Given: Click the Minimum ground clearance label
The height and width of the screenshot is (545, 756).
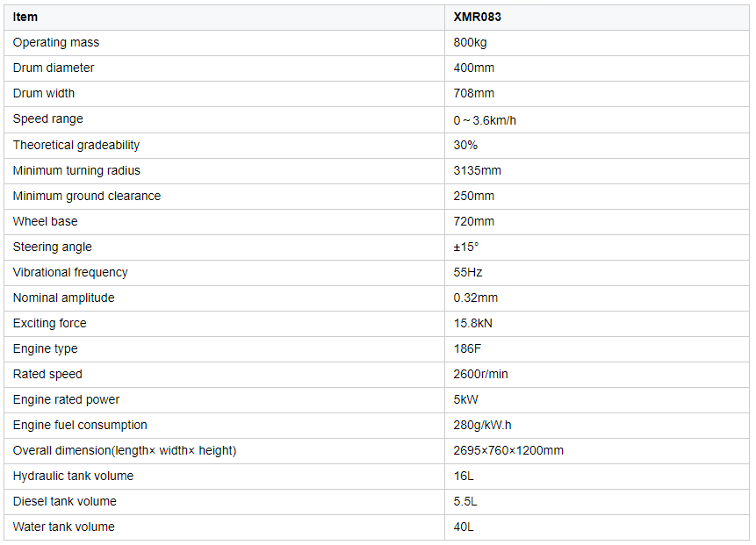Looking at the screenshot, I should point(87,196).
